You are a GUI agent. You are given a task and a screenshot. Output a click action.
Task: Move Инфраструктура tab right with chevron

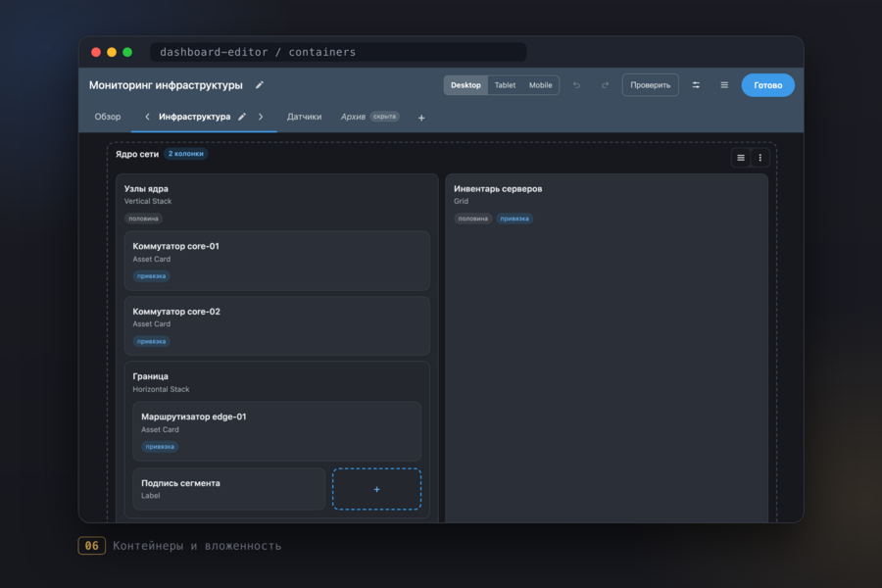[261, 117]
